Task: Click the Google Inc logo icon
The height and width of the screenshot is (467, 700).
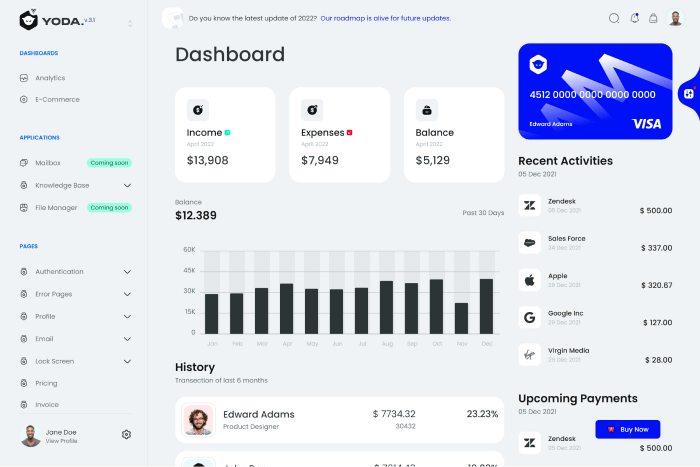Action: point(529,317)
